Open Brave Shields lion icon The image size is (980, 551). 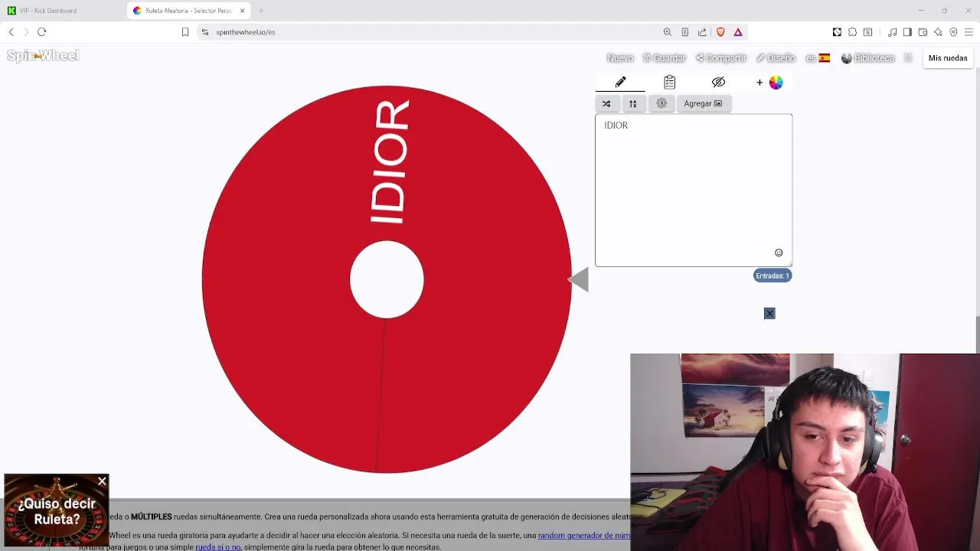pos(720,32)
